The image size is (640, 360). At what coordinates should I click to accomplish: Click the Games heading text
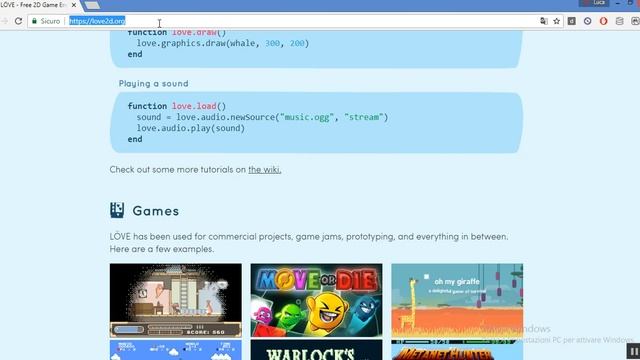tap(156, 211)
